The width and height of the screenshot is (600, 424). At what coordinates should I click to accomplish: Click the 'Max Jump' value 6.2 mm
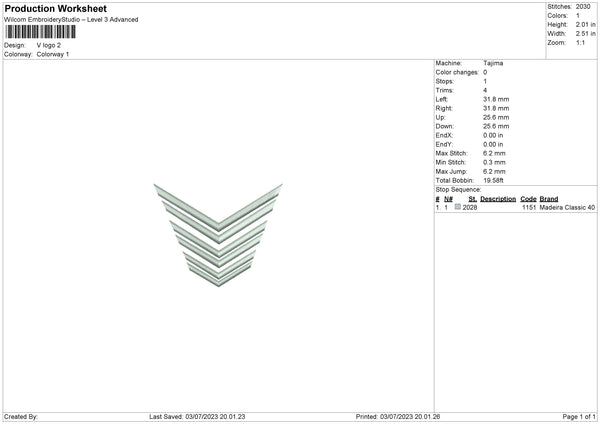(x=494, y=171)
